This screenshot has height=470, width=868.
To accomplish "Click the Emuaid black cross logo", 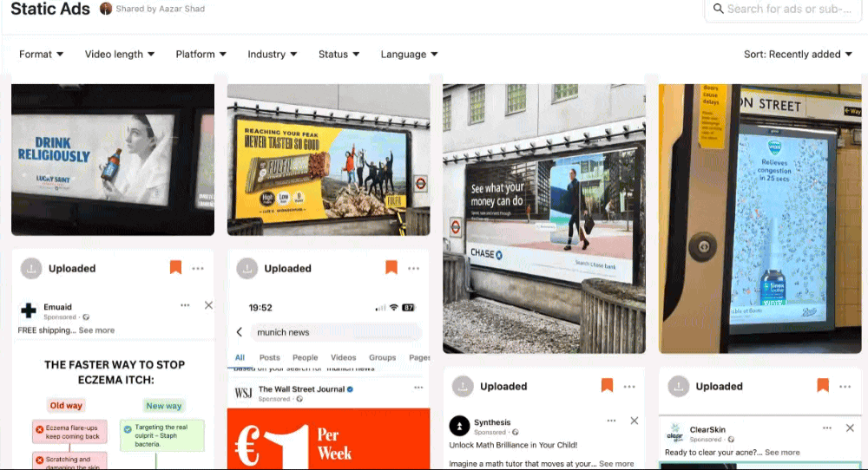I will tap(29, 310).
